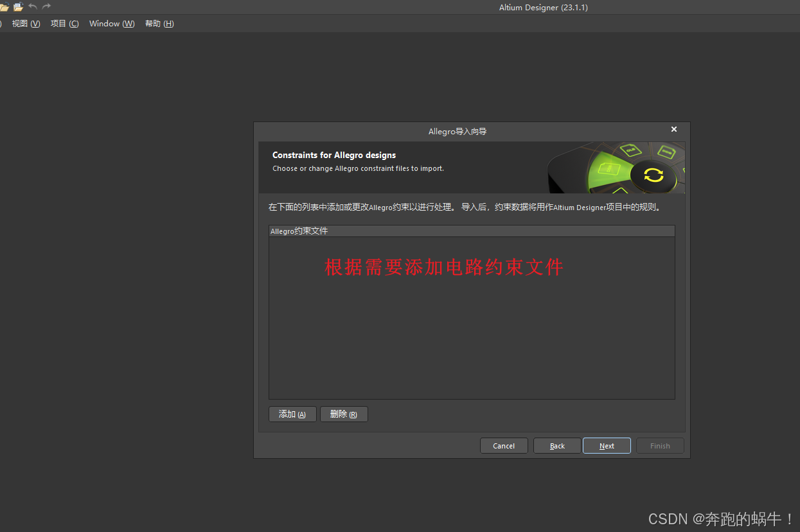
Task: Click the open folder icon in toolbar
Action: point(4,7)
